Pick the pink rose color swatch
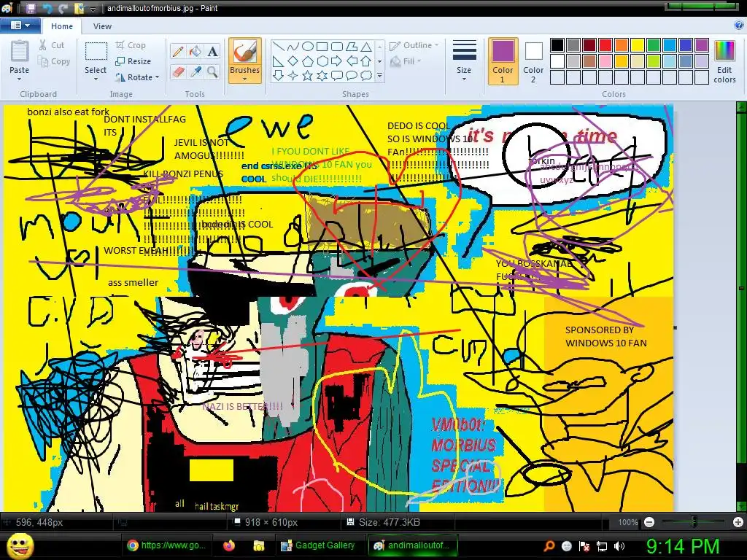The image size is (747, 560). click(x=605, y=61)
